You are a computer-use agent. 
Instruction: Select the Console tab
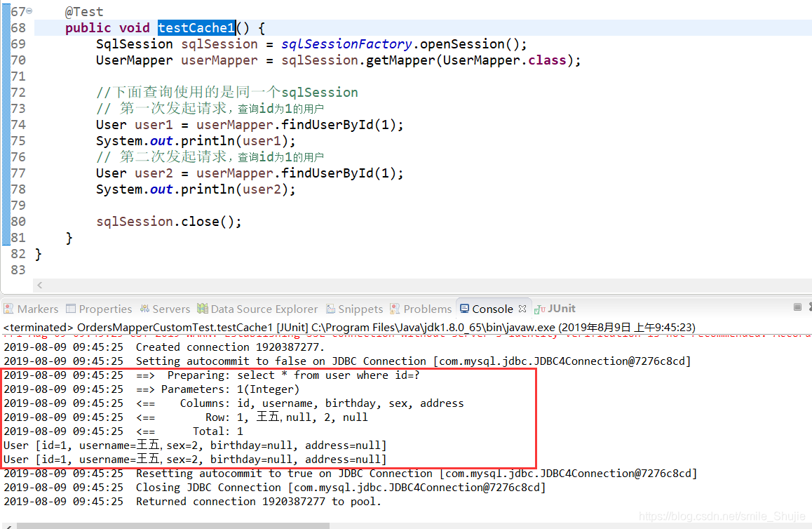click(492, 309)
